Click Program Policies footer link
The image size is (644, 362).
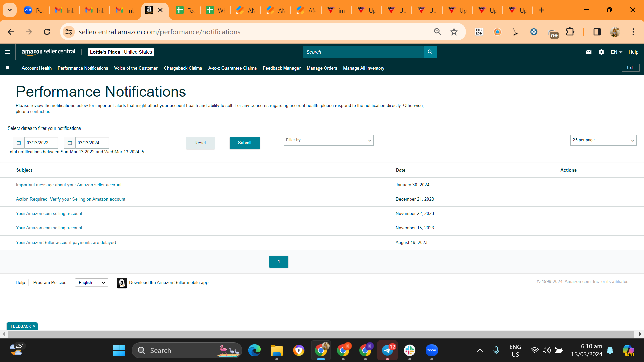pos(50,283)
